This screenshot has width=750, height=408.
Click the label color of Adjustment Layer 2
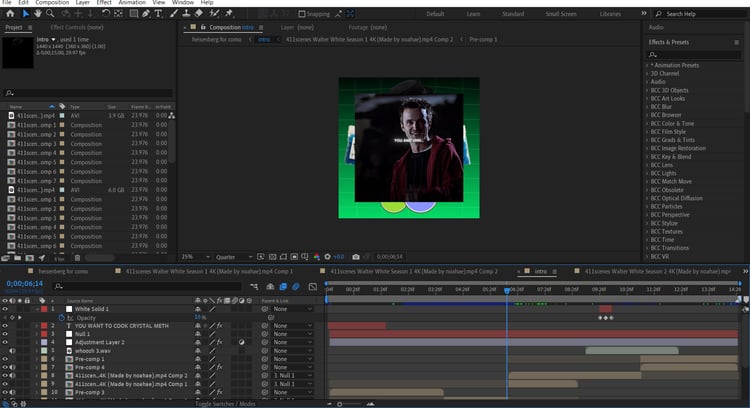click(44, 342)
